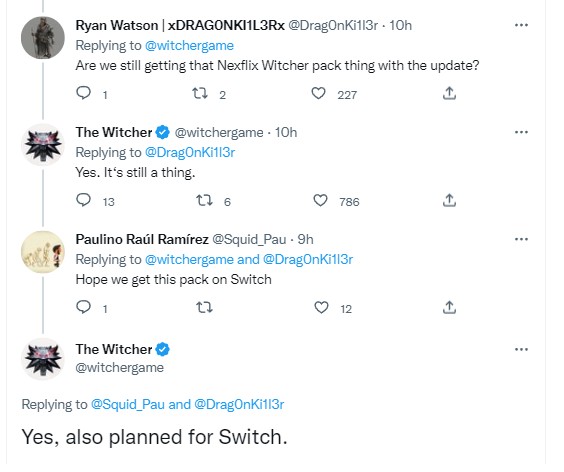Like Paulino's tweet with 12 likes
The width and height of the screenshot is (564, 472).
pyautogui.click(x=321, y=308)
